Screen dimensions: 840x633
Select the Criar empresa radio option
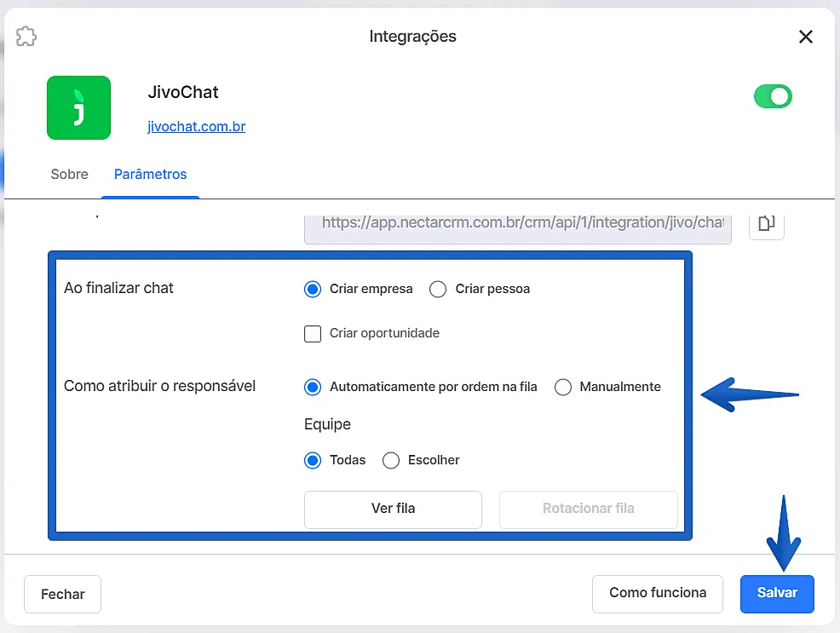click(x=313, y=289)
